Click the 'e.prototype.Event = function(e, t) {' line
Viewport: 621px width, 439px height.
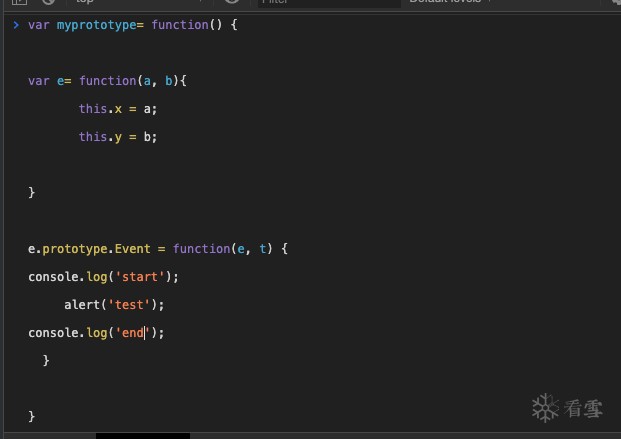coord(158,249)
